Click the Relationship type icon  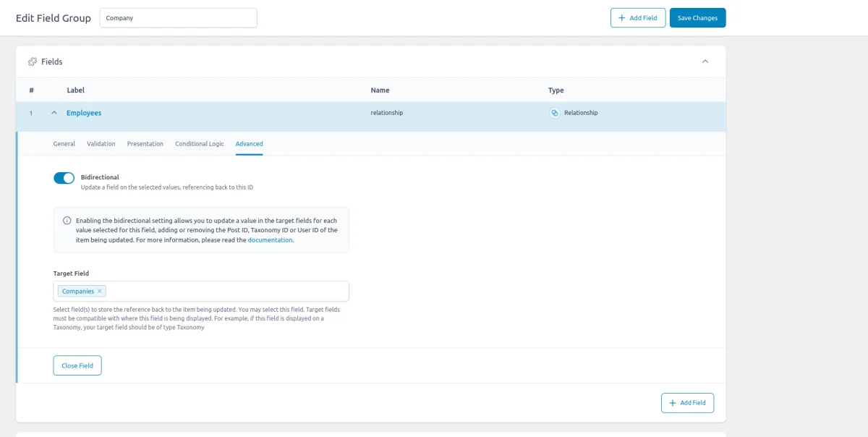point(555,113)
